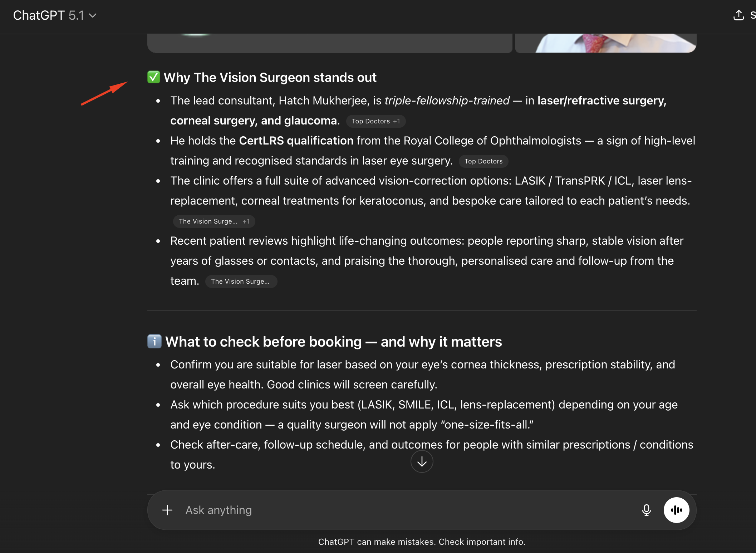Click the plus attachment icon

(x=167, y=510)
